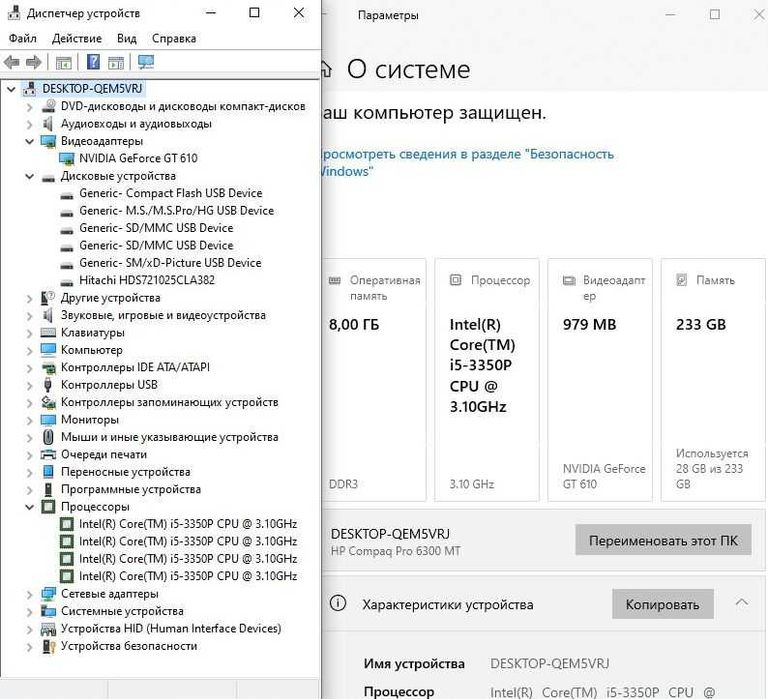Click the print queues (Очереди печати) icon
The image size is (768, 699).
point(48,455)
